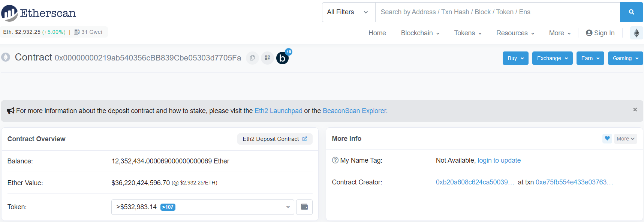This screenshot has width=644, height=222.
Task: Add address to watch list heart
Action: click(x=607, y=139)
